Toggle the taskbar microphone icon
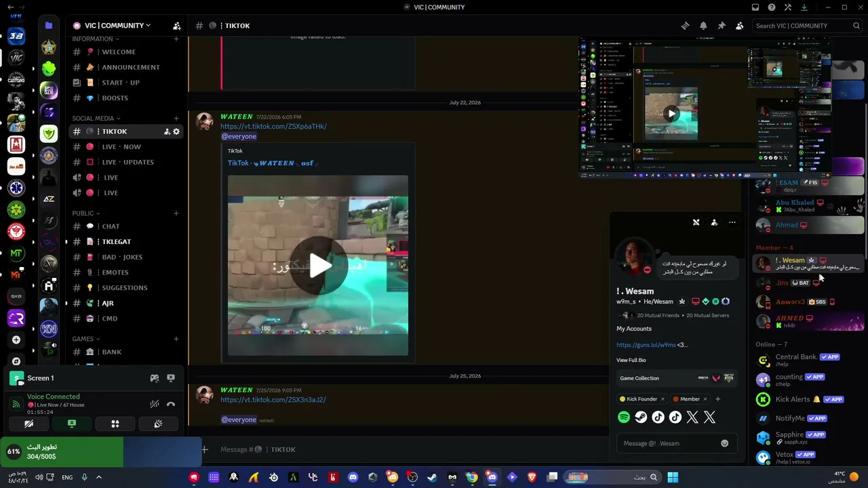 click(84, 477)
